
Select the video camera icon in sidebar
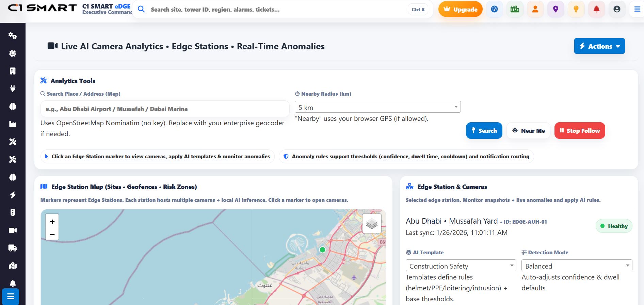click(13, 230)
